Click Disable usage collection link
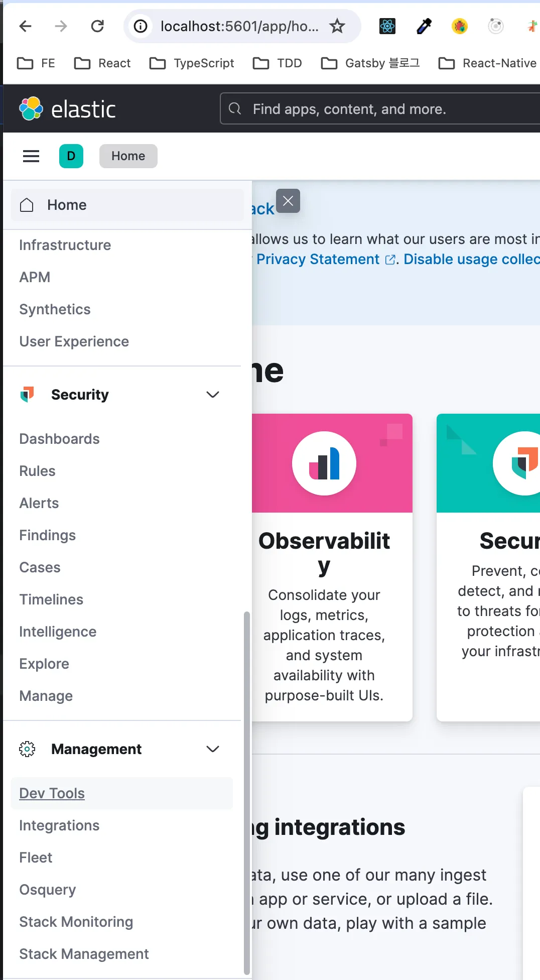This screenshot has width=540, height=980. click(x=471, y=259)
